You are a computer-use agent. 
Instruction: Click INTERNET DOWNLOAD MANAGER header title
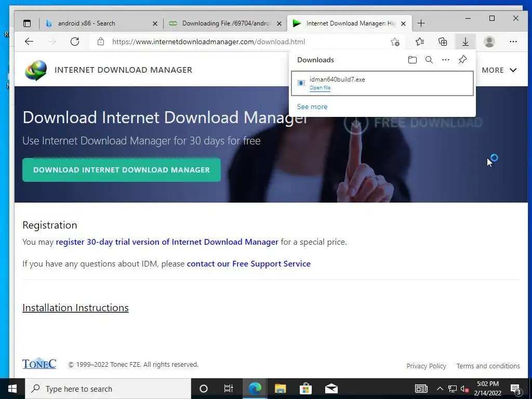click(123, 70)
